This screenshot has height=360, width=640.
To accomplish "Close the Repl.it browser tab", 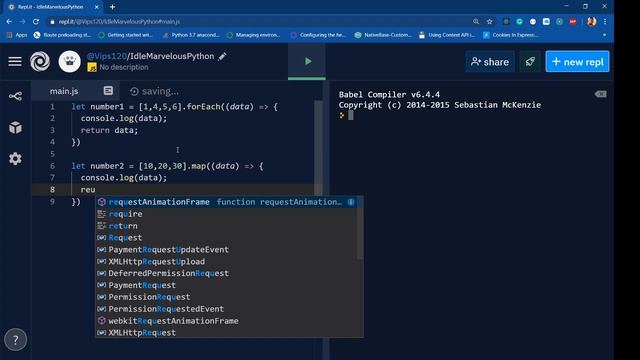I will coord(97,7).
